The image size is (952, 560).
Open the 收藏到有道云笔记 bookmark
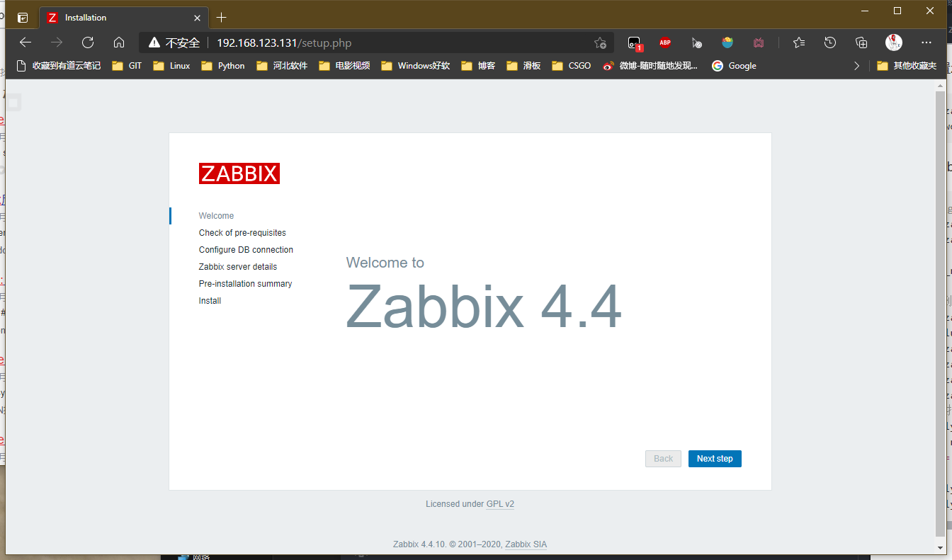point(58,66)
